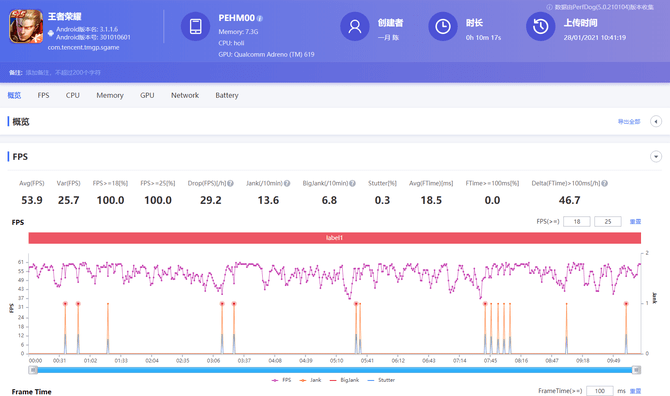The height and width of the screenshot is (396, 670).
Task: Click the creator user profile icon
Action: [355, 26]
